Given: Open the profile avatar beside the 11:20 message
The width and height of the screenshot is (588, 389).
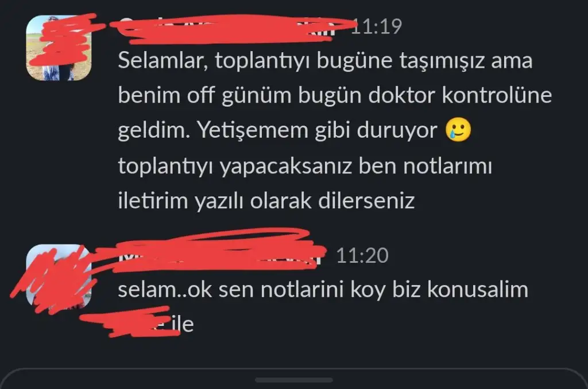Looking at the screenshot, I should click(x=59, y=277).
